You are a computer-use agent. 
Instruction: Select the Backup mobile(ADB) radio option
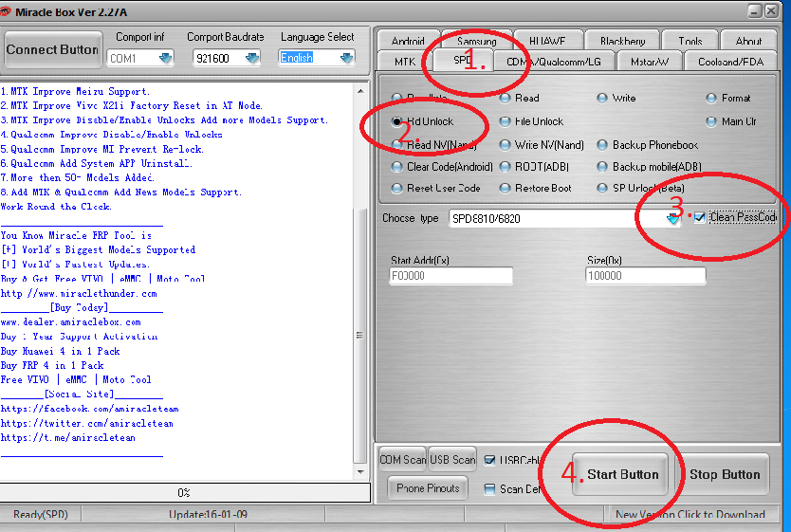click(x=602, y=167)
